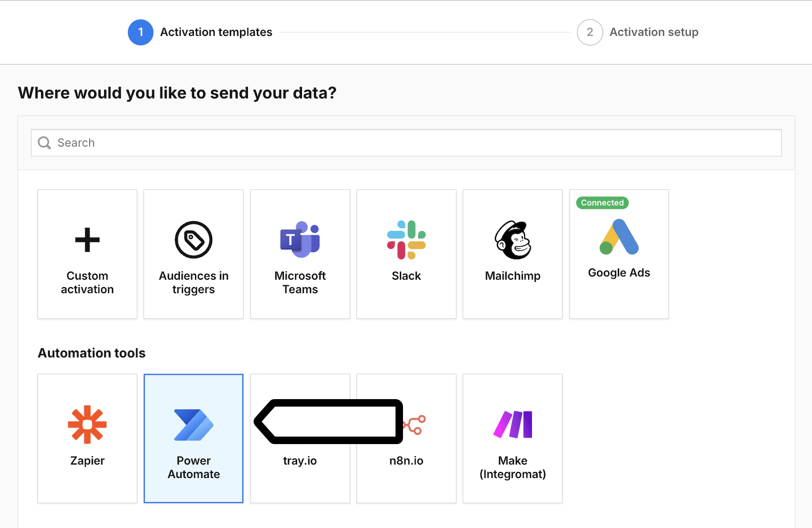Click the Zapier label
Image resolution: width=812 pixels, height=528 pixels.
click(87, 461)
